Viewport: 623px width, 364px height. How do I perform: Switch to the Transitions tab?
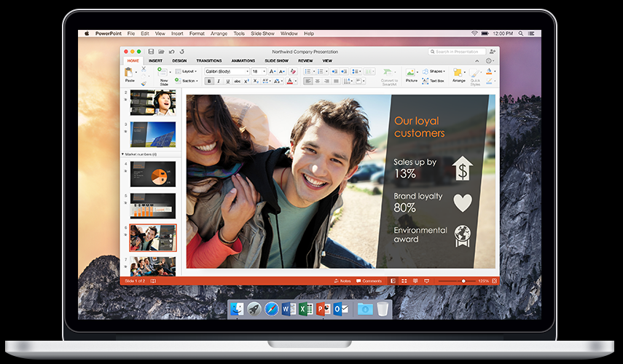pos(209,61)
